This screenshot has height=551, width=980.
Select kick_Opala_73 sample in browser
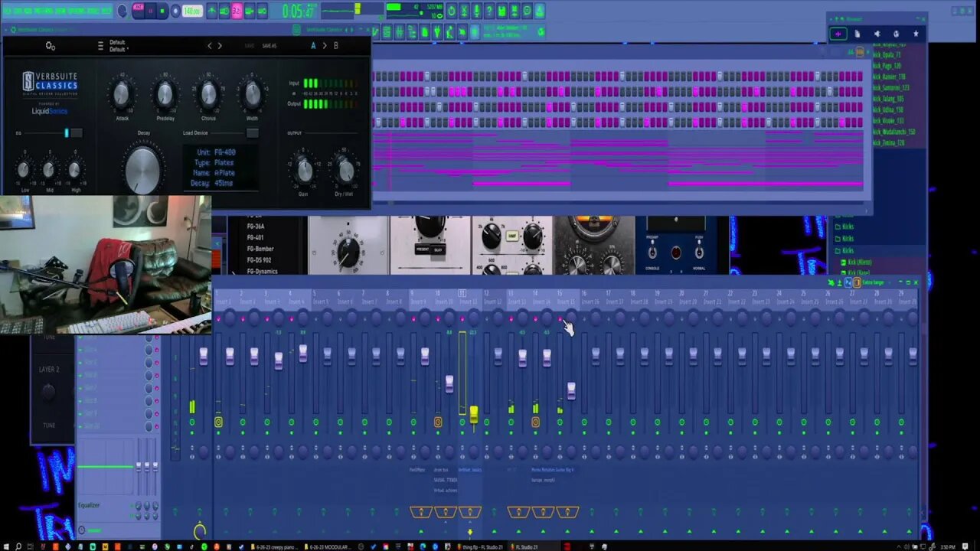(x=887, y=55)
